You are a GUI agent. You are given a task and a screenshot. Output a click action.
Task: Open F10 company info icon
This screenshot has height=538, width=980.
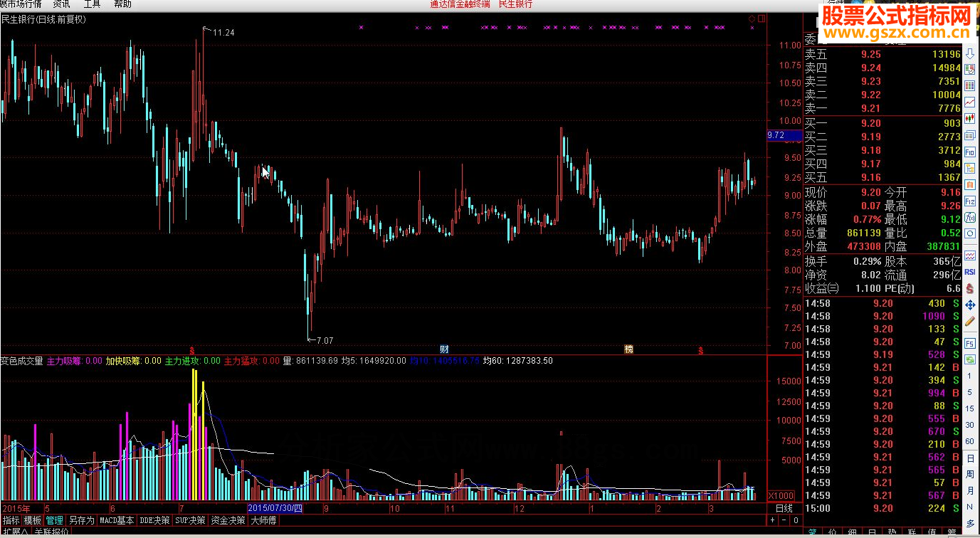[x=970, y=151]
